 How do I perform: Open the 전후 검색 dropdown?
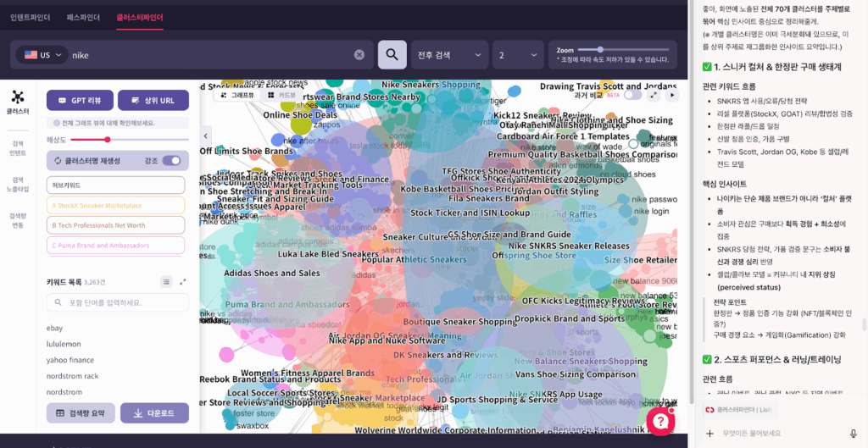click(448, 55)
